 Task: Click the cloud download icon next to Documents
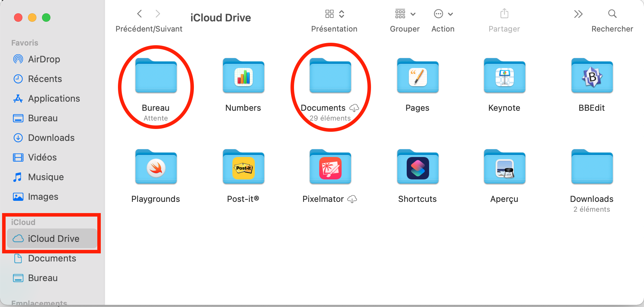(354, 108)
